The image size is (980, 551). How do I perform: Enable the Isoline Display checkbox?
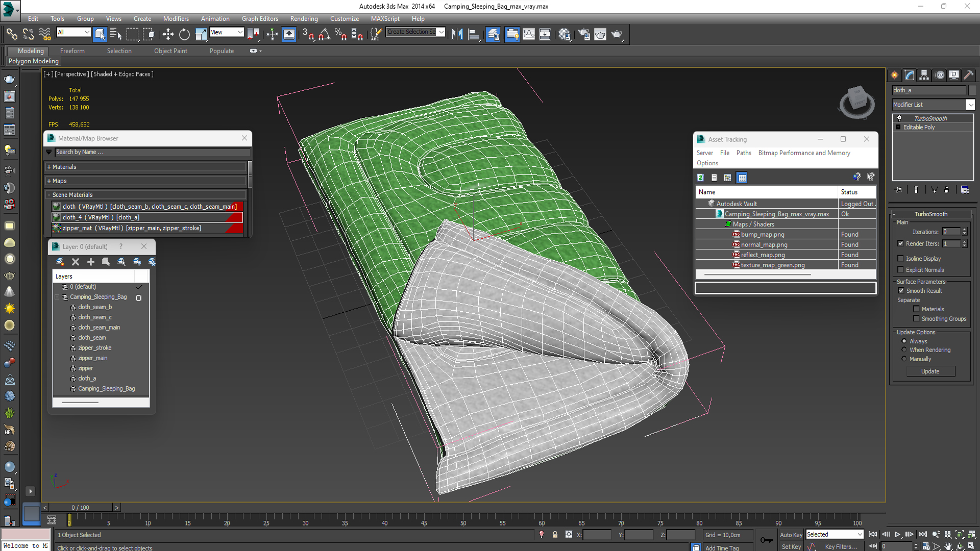pyautogui.click(x=901, y=259)
